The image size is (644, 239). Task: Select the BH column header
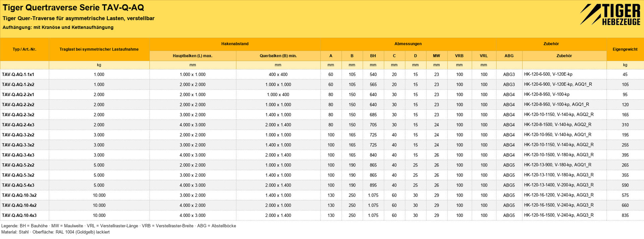[x=373, y=56]
